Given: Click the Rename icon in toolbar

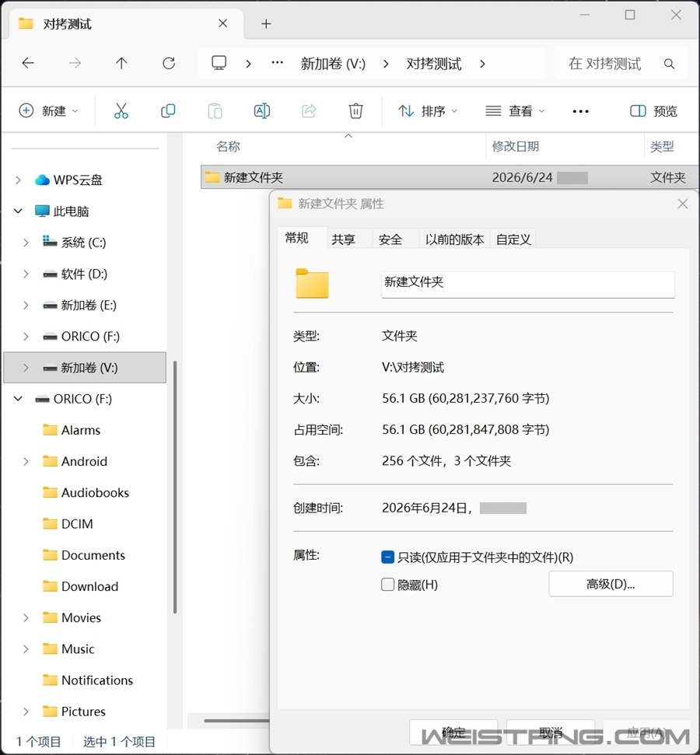Looking at the screenshot, I should (261, 111).
